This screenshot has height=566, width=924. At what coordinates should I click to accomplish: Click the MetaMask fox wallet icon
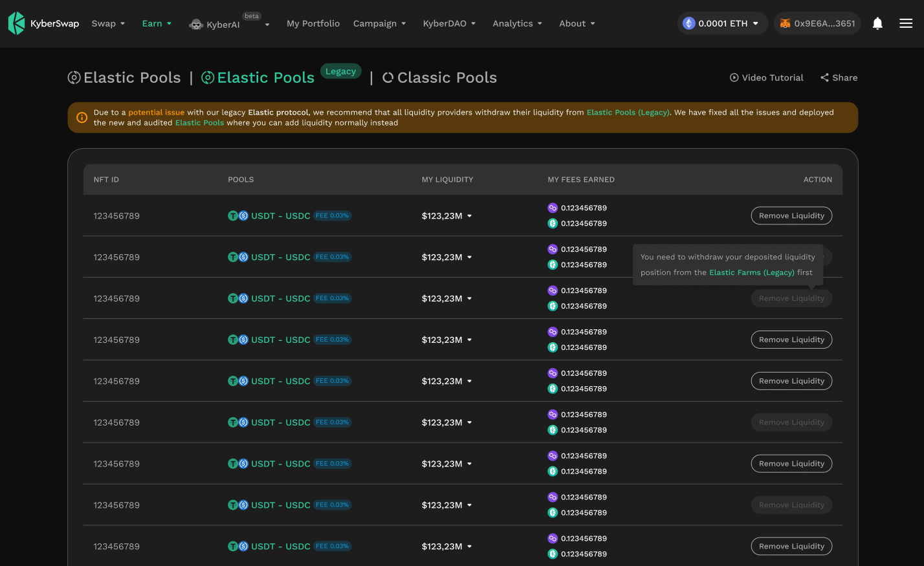click(x=785, y=23)
